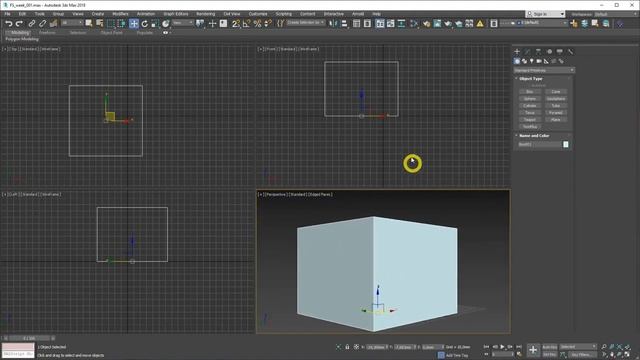The height and width of the screenshot is (360, 640).
Task: Click the Box primitive button
Action: [x=530, y=91]
